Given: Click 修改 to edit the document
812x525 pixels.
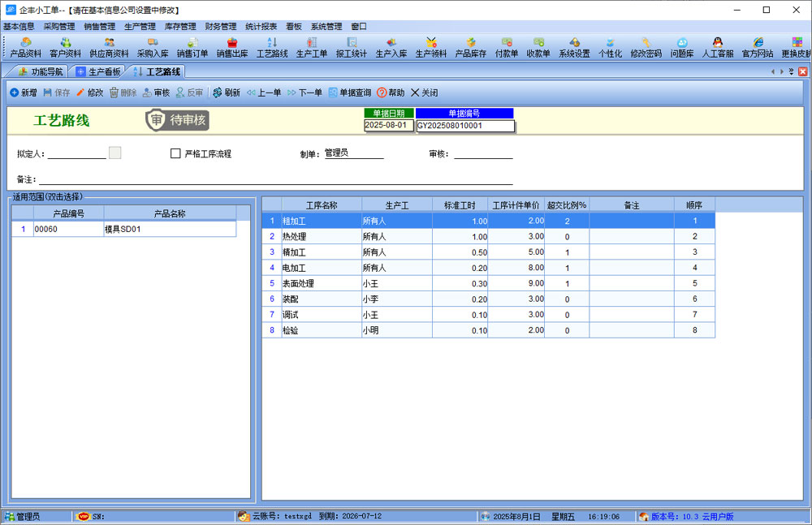Looking at the screenshot, I should (x=89, y=93).
